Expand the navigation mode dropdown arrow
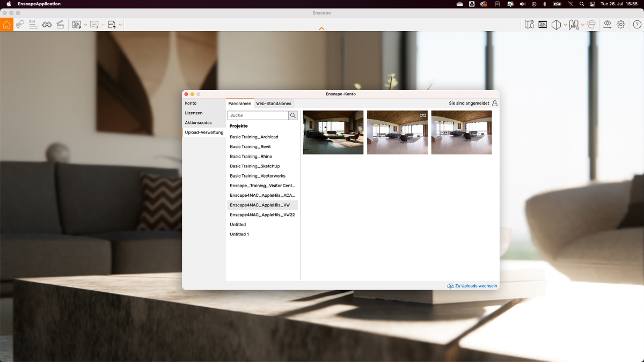 click(582, 25)
